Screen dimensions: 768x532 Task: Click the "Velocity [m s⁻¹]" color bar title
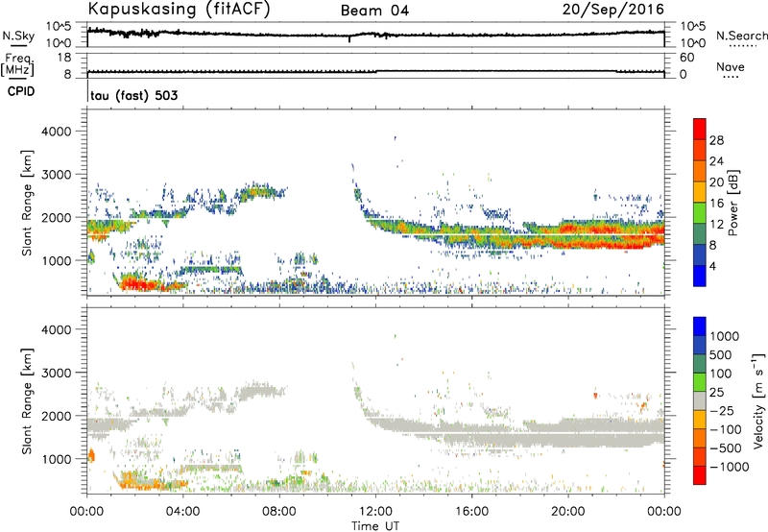[x=758, y=400]
